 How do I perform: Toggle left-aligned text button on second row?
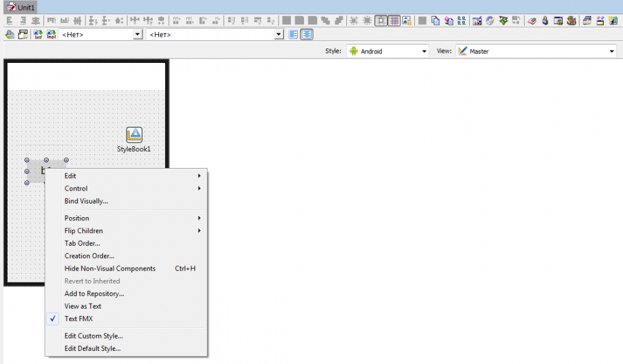click(x=293, y=35)
